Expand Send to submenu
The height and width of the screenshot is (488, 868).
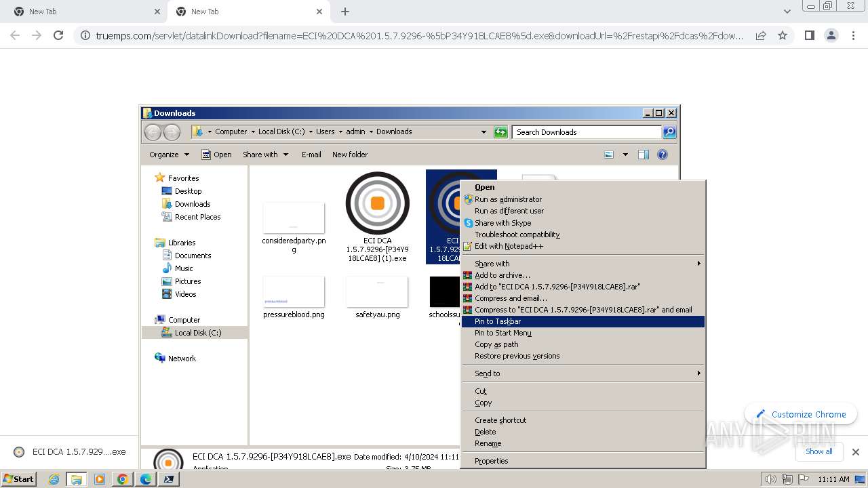583,373
